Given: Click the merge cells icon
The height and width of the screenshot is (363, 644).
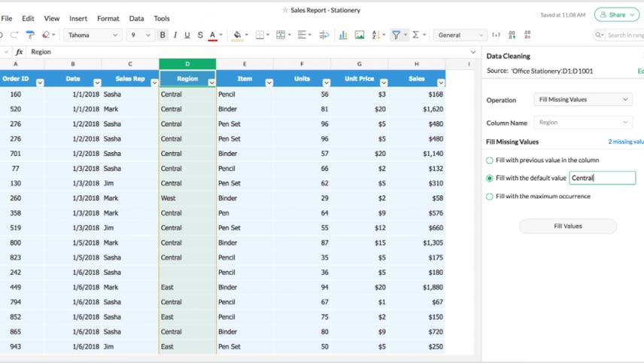Looking at the screenshot, I should click(281, 35).
